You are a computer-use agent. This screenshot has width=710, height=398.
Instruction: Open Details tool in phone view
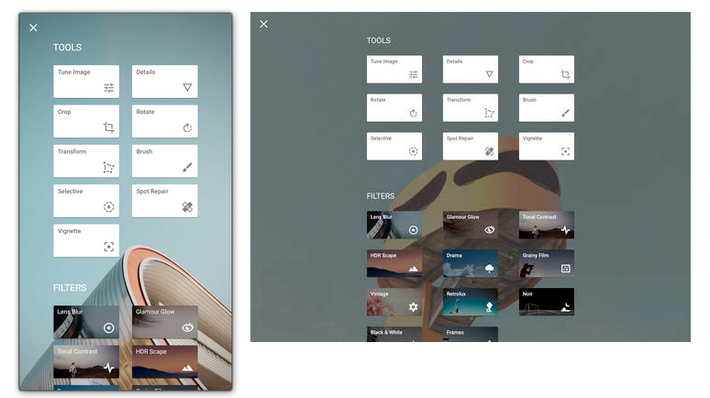[165, 82]
